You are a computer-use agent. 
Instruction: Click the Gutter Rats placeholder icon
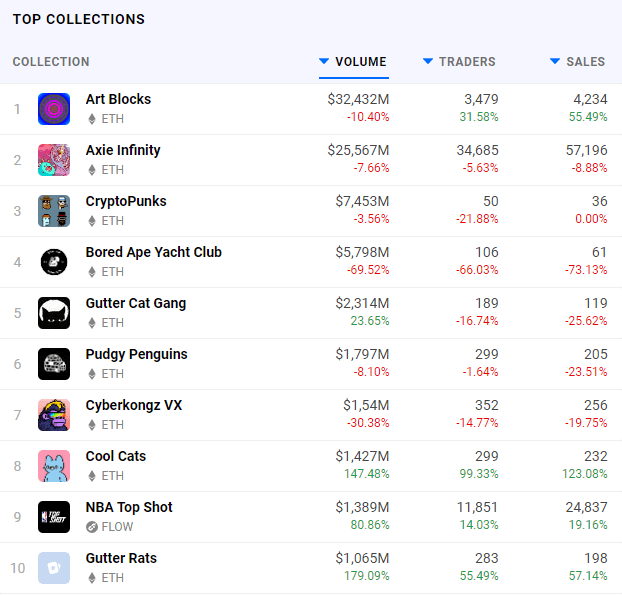tap(54, 568)
